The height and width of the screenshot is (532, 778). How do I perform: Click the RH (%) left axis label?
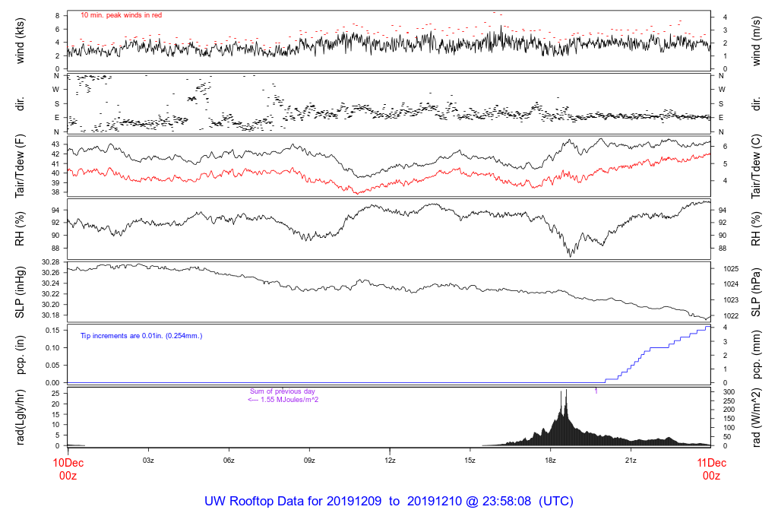[x=21, y=229]
